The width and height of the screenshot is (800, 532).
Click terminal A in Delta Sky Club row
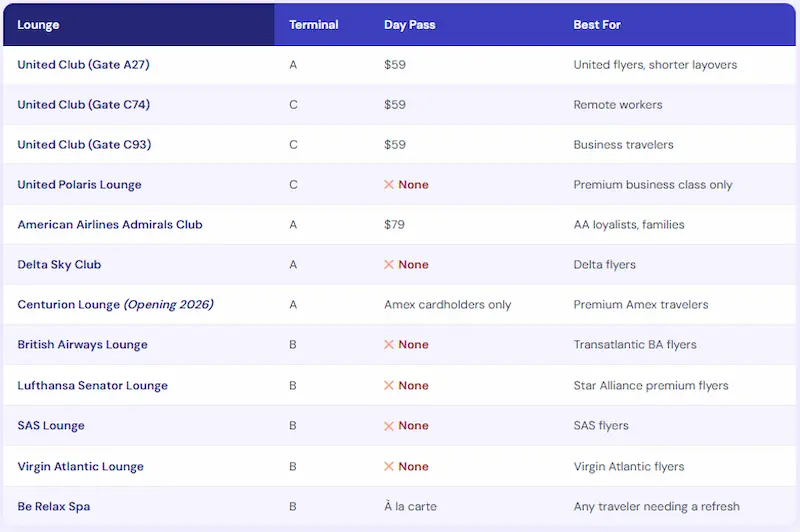[x=293, y=265]
